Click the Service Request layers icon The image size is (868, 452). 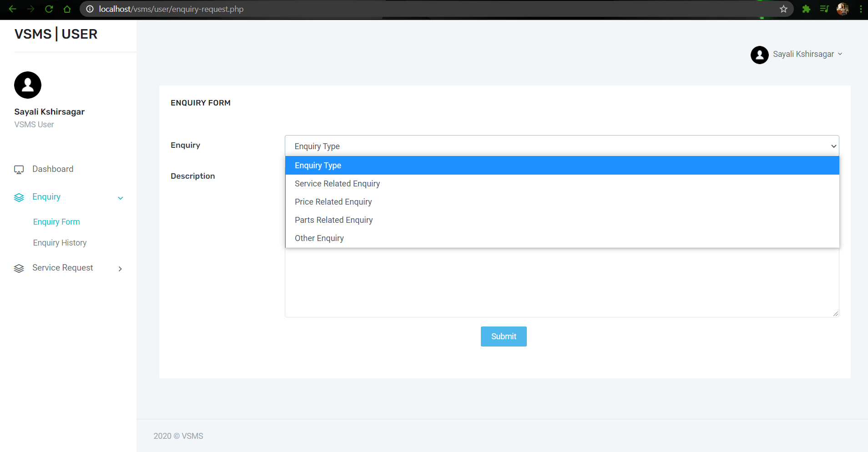pos(19,268)
